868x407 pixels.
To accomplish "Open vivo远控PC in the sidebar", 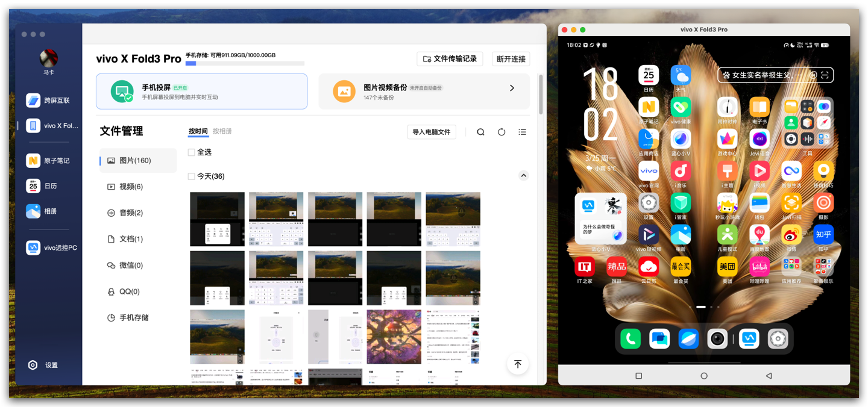I will (51, 247).
